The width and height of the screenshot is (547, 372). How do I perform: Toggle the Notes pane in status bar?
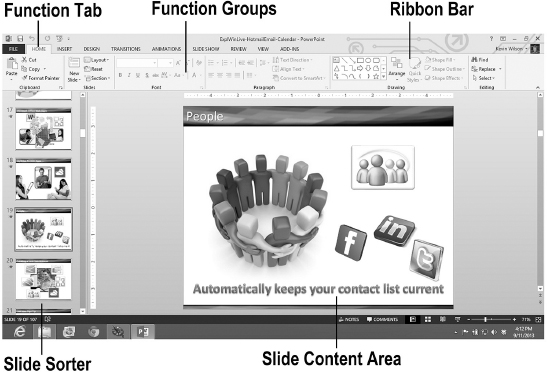click(x=349, y=319)
